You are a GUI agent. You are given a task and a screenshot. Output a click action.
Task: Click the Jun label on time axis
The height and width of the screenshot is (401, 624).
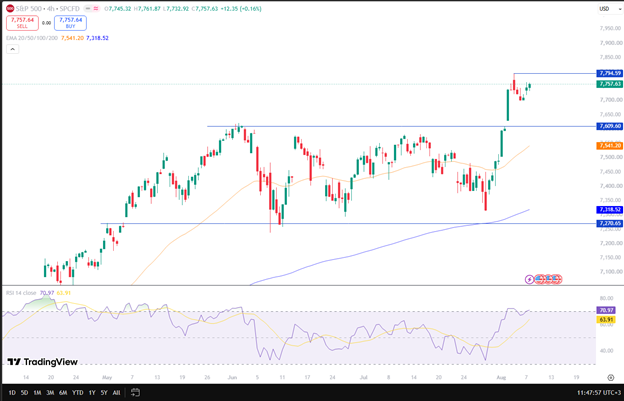[232, 377]
